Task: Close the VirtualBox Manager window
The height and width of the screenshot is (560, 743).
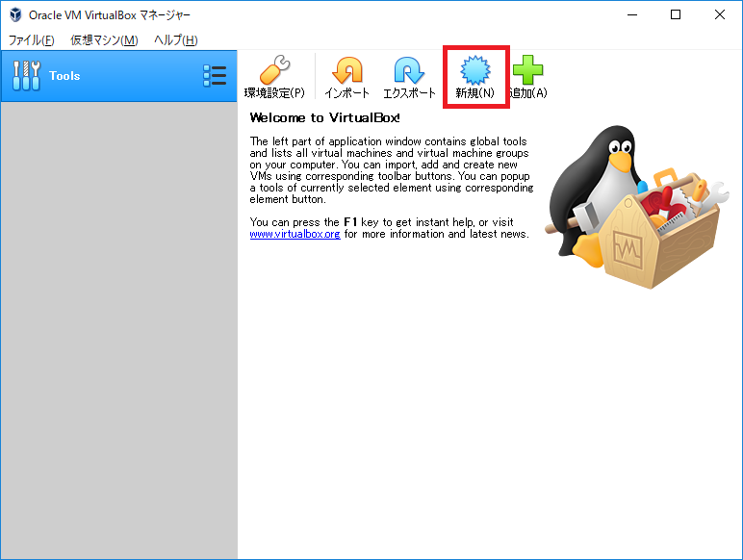Action: tap(720, 14)
